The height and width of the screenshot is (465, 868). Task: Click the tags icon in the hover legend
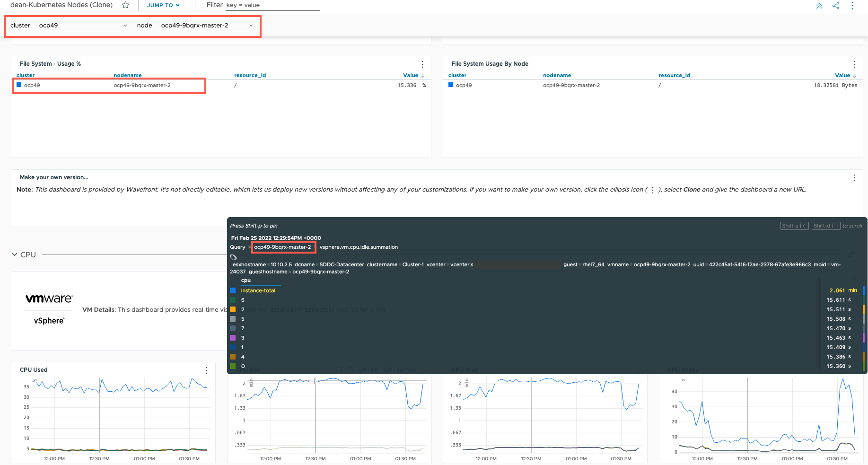pos(233,257)
